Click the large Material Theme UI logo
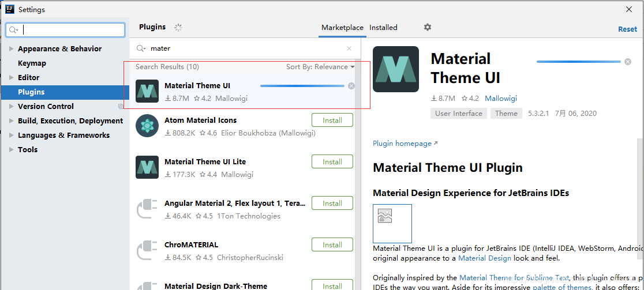Screen dimensions: 644x290 [x=396, y=69]
